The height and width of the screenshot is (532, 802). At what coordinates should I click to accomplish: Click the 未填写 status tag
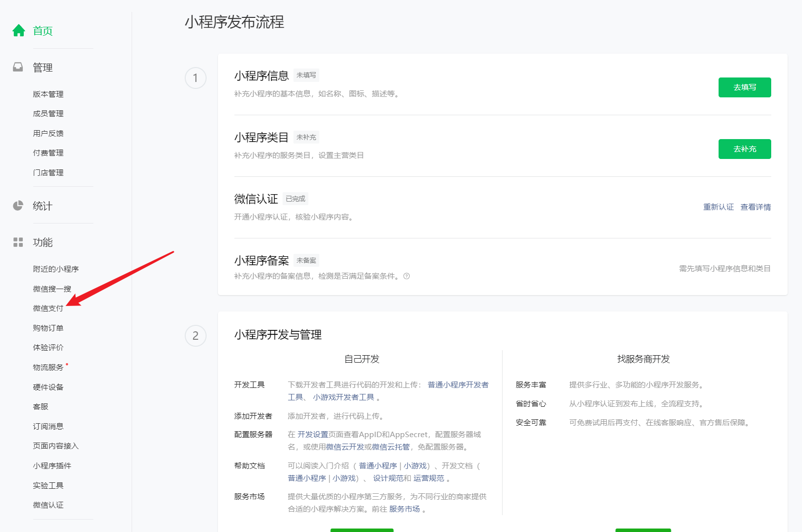(x=306, y=76)
